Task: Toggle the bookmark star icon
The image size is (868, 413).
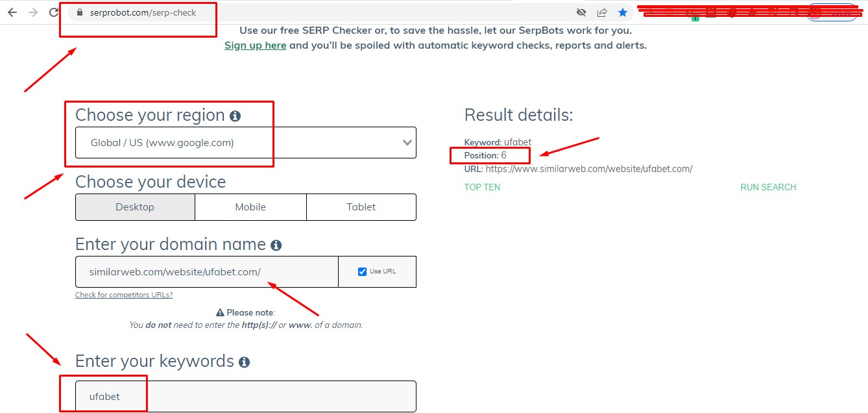Action: [623, 12]
